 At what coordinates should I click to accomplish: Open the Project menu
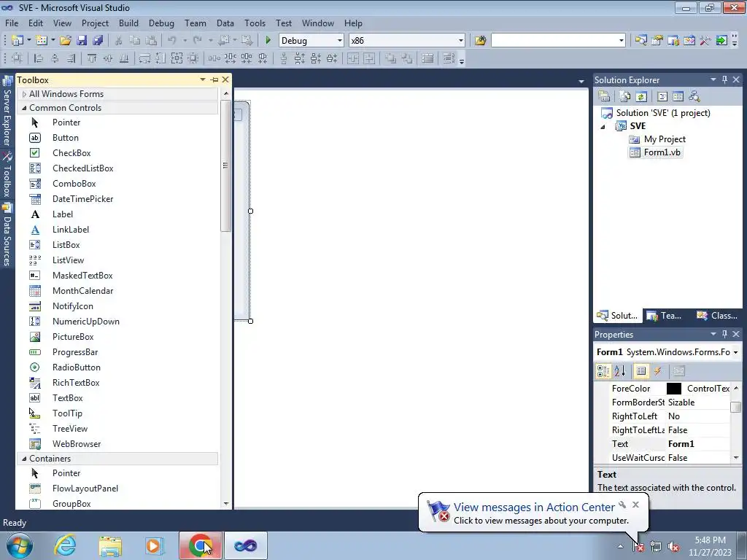click(95, 23)
